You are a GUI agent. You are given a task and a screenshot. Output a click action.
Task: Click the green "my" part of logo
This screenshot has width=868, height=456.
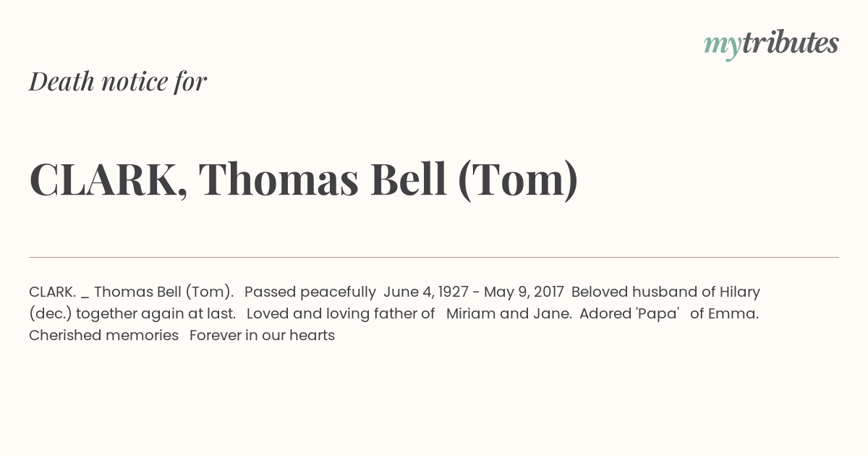tap(723, 47)
